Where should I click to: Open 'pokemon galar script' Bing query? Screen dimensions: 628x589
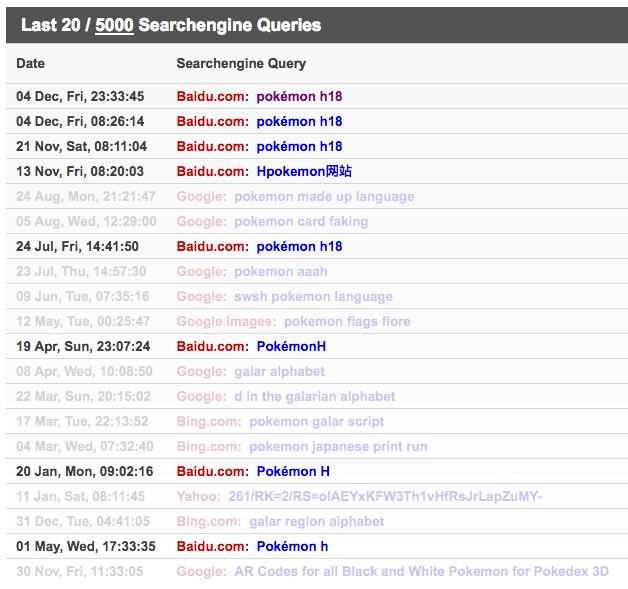click(316, 421)
